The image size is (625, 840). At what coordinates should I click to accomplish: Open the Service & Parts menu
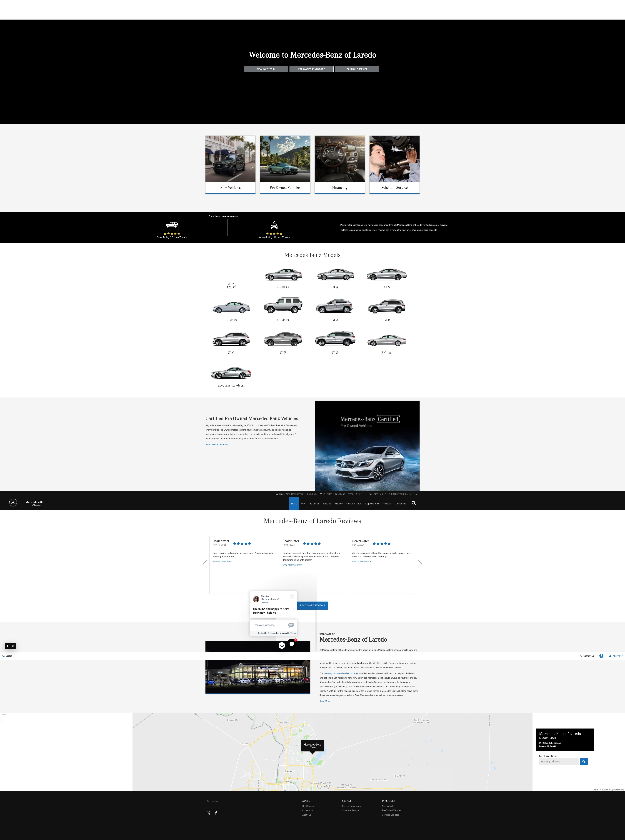point(353,503)
